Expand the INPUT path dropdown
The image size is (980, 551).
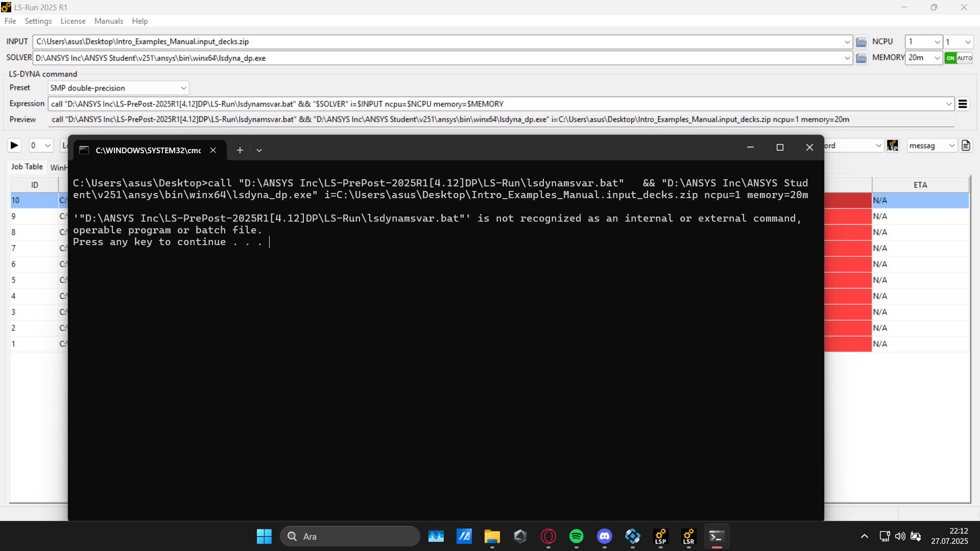(847, 42)
